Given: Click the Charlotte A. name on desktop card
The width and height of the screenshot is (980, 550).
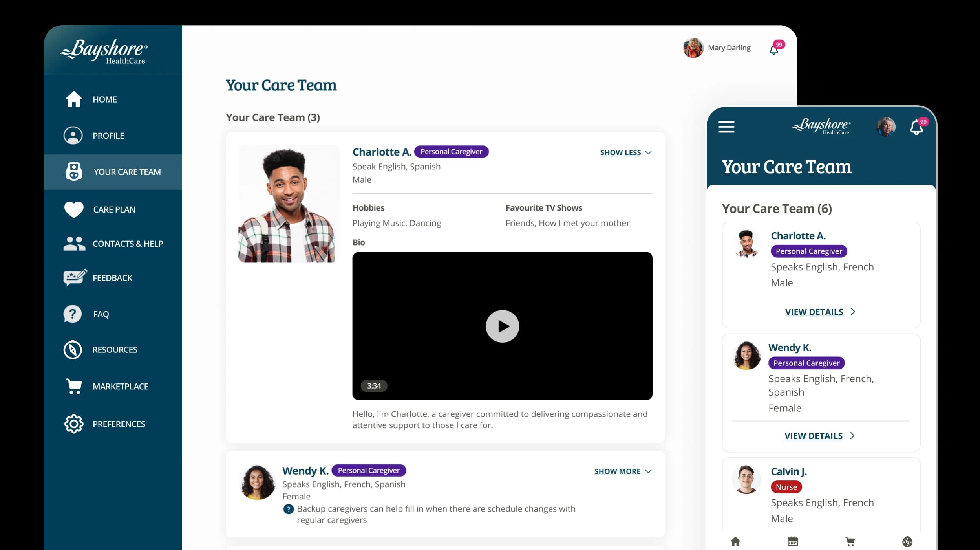Looking at the screenshot, I should coord(382,152).
